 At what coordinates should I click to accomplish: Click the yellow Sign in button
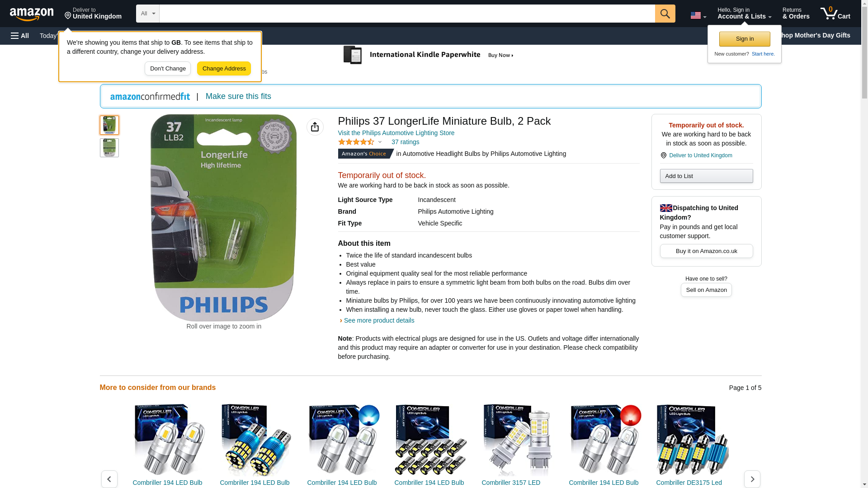pos(745,39)
